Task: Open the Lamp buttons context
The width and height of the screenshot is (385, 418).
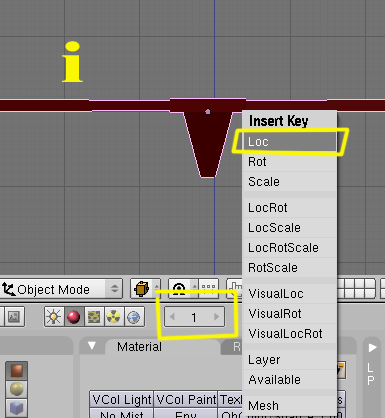Action: pyautogui.click(x=54, y=317)
